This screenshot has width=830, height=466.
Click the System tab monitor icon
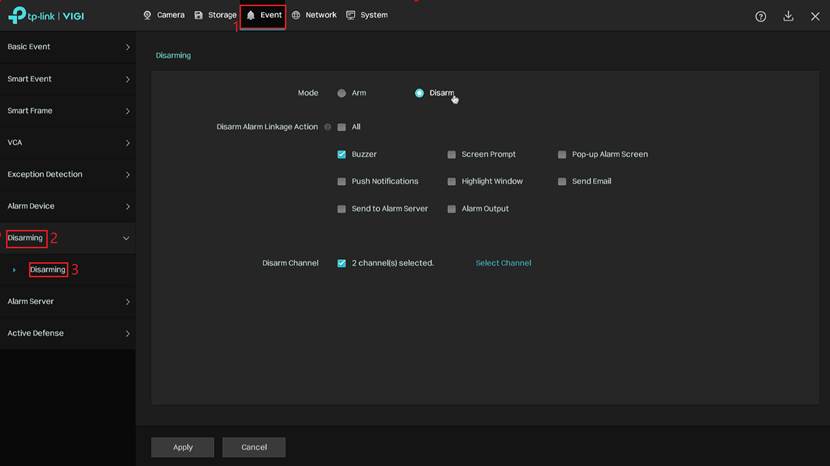pos(350,15)
